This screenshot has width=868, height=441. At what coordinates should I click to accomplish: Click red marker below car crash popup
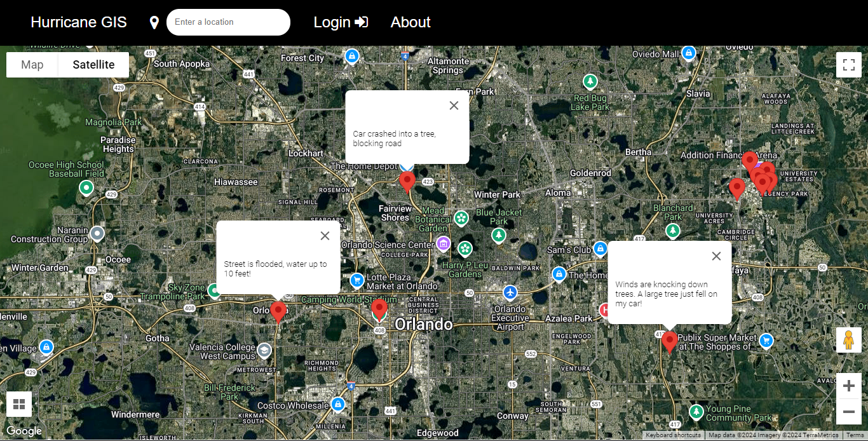coord(407,182)
